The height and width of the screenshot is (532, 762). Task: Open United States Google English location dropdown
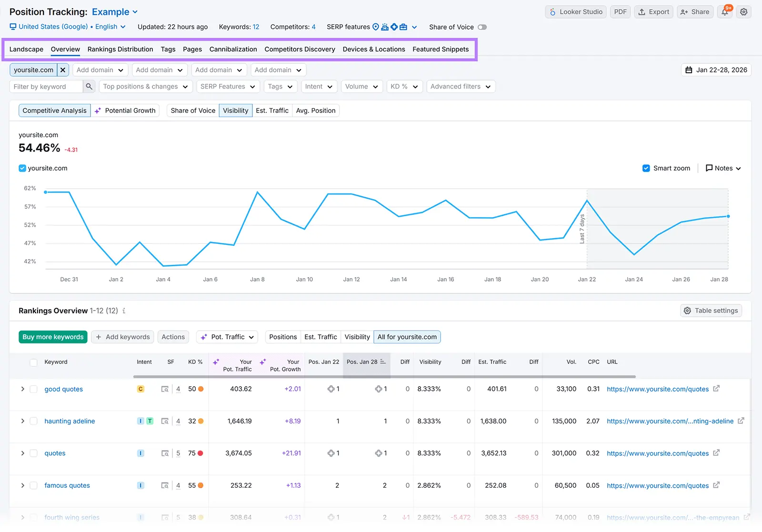[x=72, y=27]
